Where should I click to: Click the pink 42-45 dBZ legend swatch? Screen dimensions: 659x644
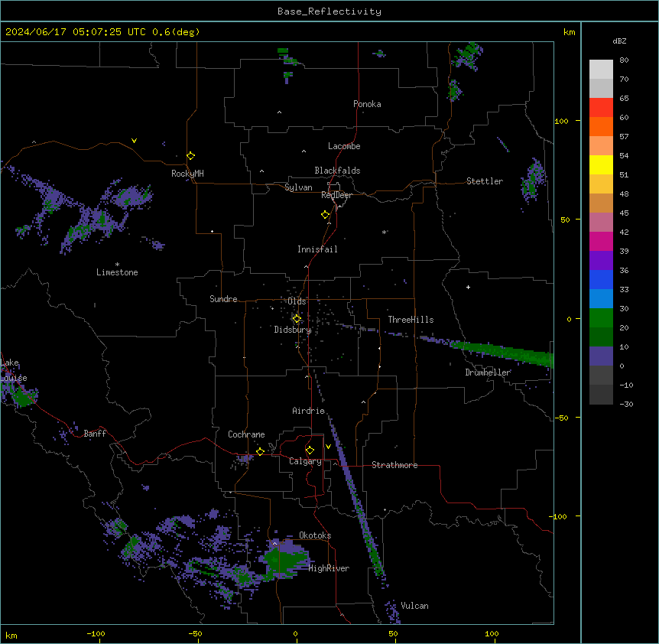point(601,223)
